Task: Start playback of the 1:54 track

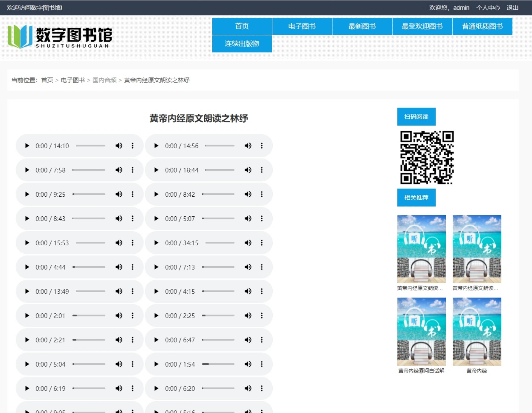Action: coord(156,364)
